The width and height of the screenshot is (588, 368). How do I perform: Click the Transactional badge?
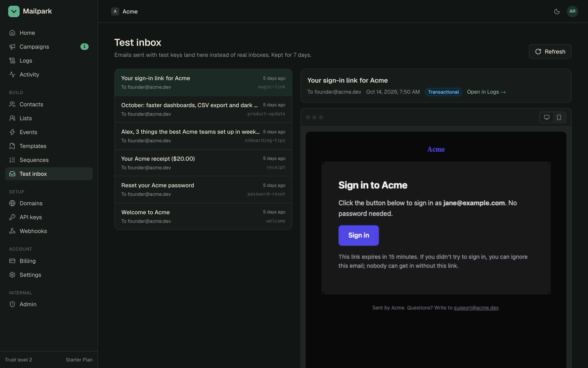[443, 92]
